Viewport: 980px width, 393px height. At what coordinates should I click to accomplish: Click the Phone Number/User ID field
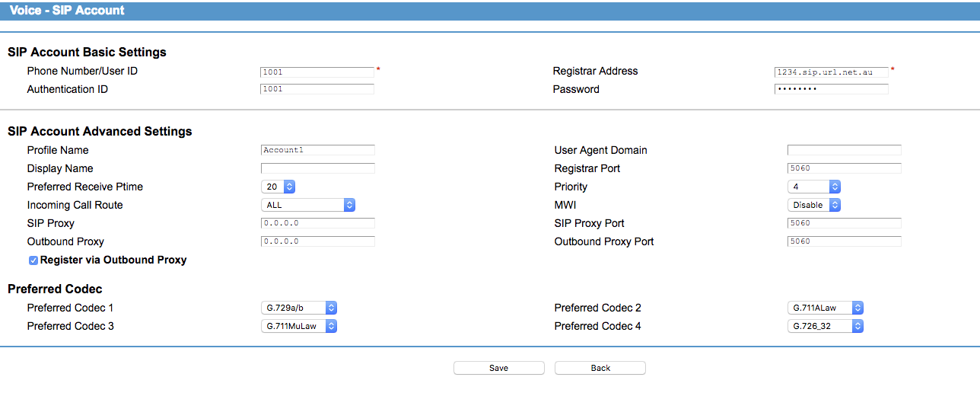tap(317, 72)
